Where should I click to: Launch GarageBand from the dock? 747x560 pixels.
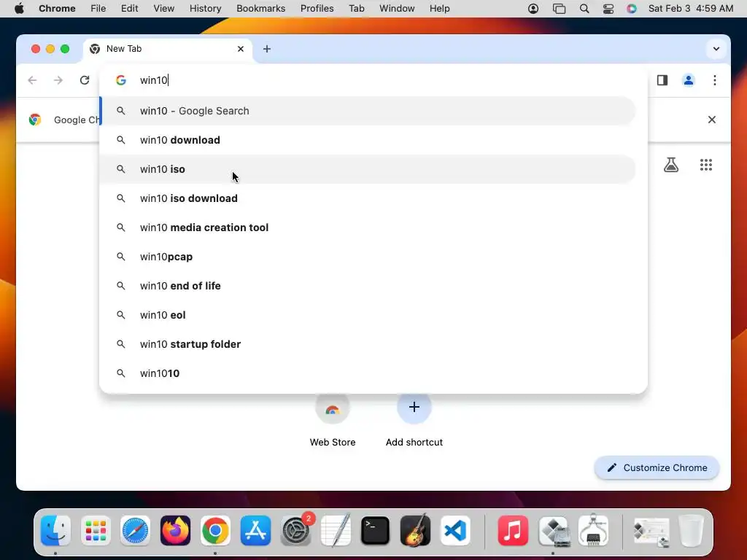(415, 531)
